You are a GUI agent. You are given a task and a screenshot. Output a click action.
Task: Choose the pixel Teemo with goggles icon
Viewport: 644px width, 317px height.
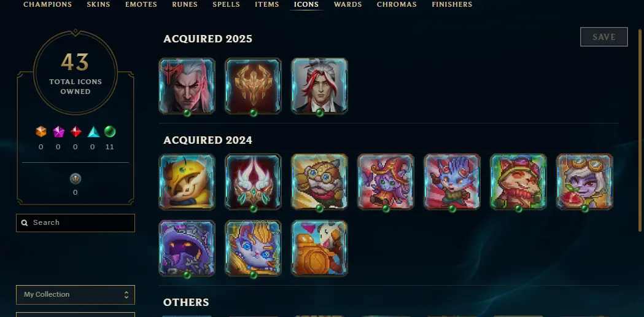pyautogui.click(x=518, y=182)
